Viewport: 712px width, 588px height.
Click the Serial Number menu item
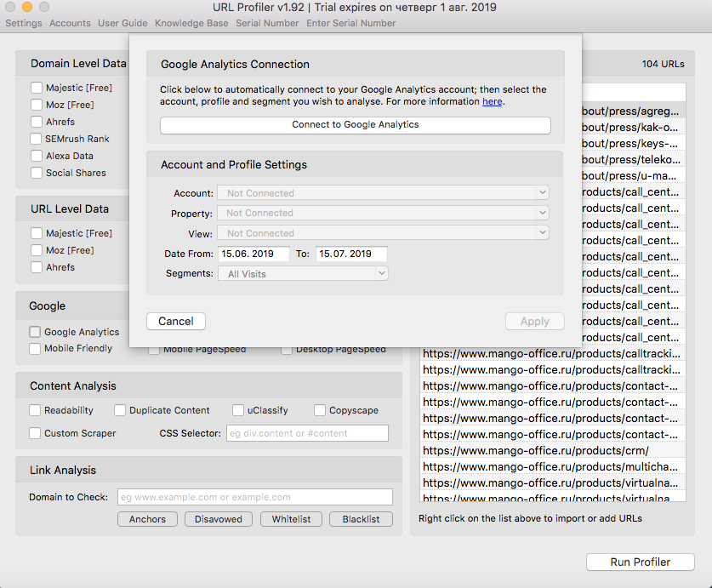267,23
